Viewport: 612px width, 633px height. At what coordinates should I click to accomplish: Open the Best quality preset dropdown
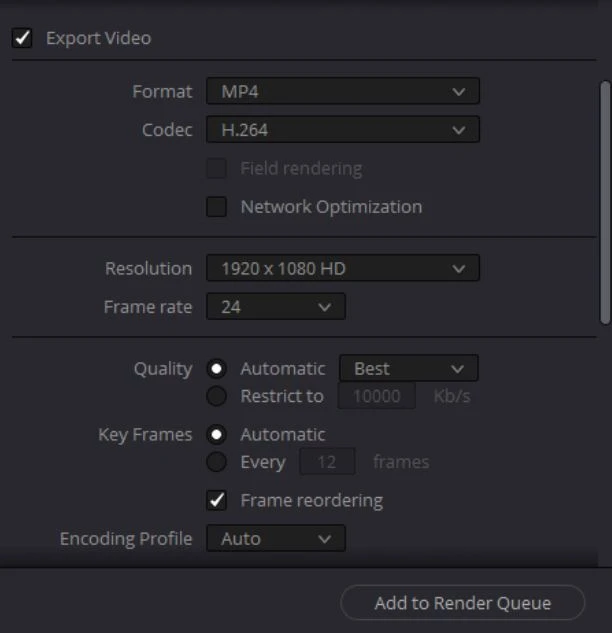pyautogui.click(x=408, y=369)
